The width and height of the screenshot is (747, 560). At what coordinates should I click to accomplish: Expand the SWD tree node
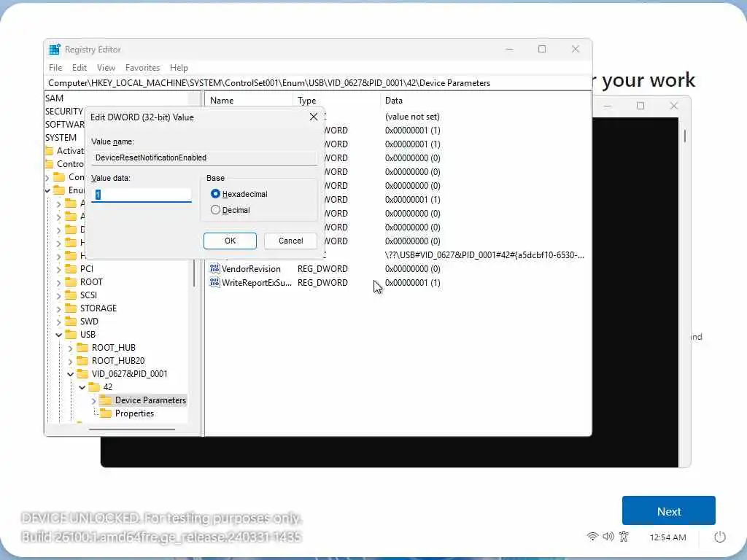58,322
